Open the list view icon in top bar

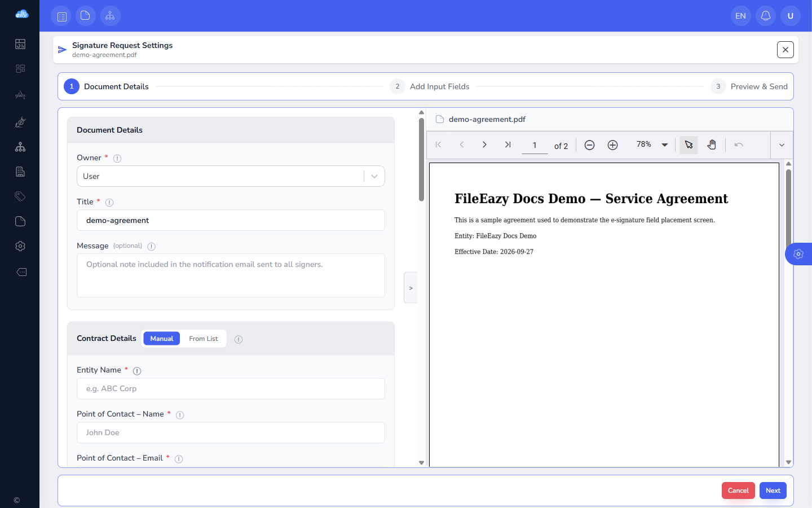pos(61,16)
